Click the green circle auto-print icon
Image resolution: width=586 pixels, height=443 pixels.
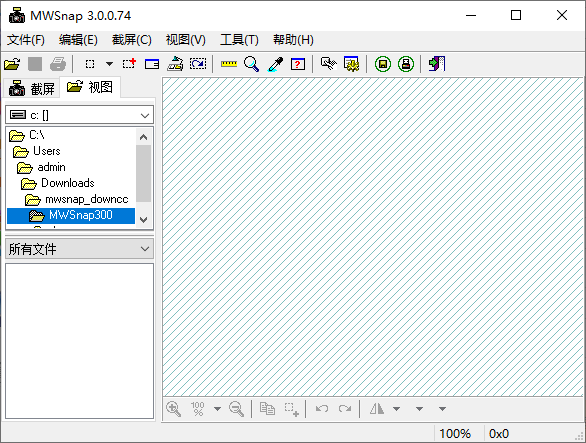click(x=406, y=64)
